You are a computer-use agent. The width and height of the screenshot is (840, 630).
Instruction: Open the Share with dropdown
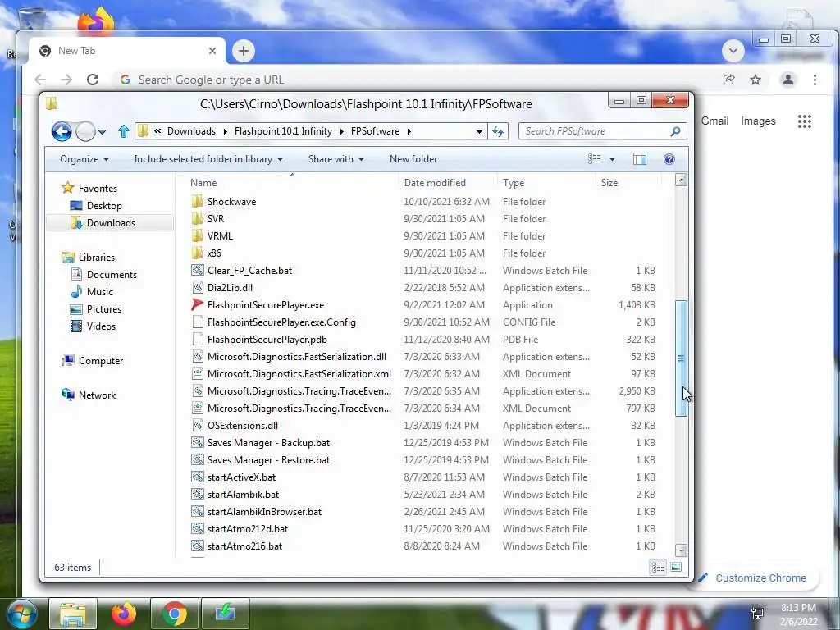click(x=336, y=159)
